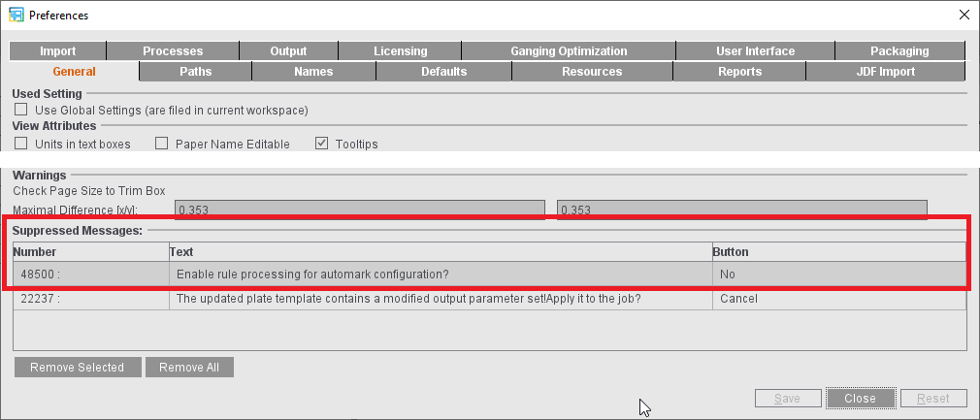Enable Use Global Settings checkbox
Viewport: 980px width, 420px height.
21,111
